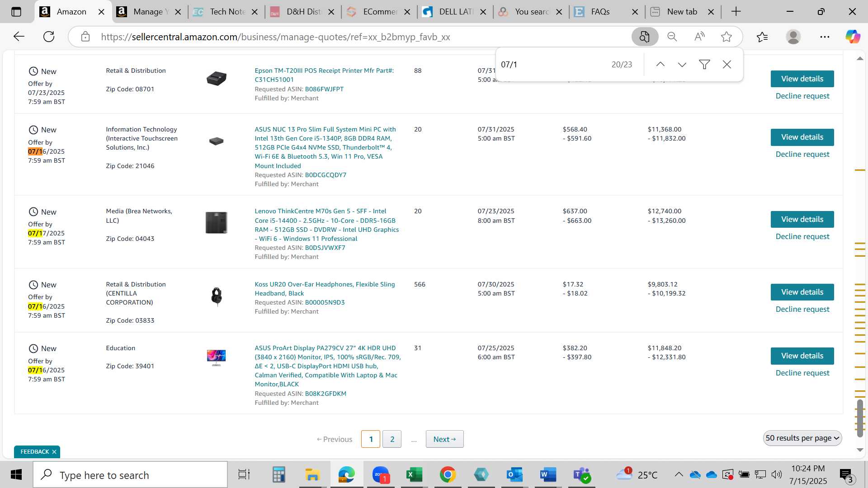Screen dimensions: 868x488
Task: Click the Lenovo ThinkCentre product thumbnail
Action: [x=216, y=222]
